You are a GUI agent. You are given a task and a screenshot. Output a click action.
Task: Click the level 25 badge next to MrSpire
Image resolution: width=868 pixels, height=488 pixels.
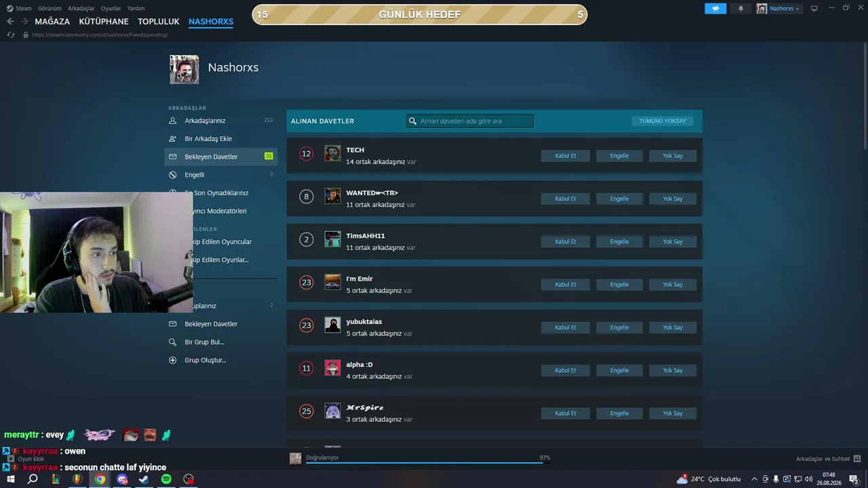coord(307,411)
